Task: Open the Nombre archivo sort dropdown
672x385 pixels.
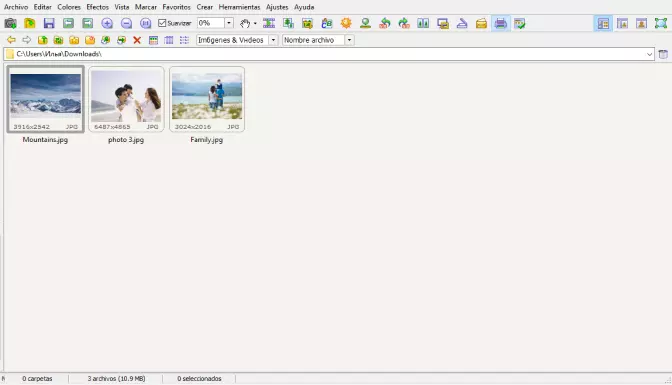Action: (x=349, y=40)
